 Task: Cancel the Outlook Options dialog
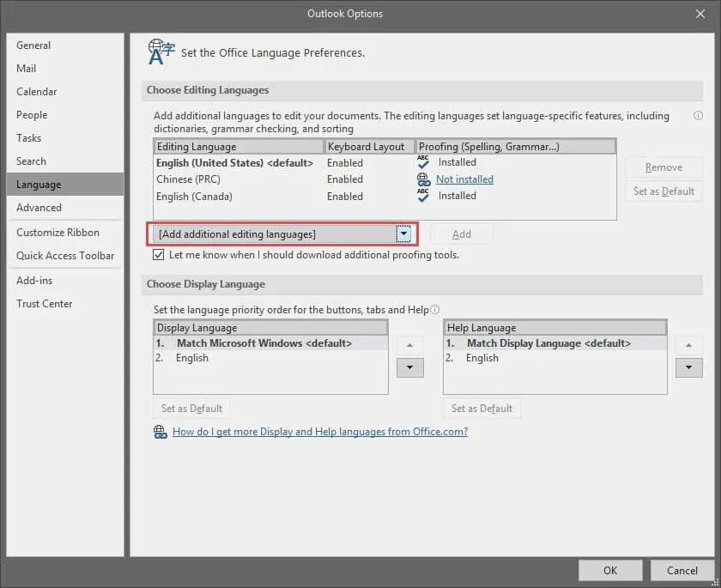(682, 571)
